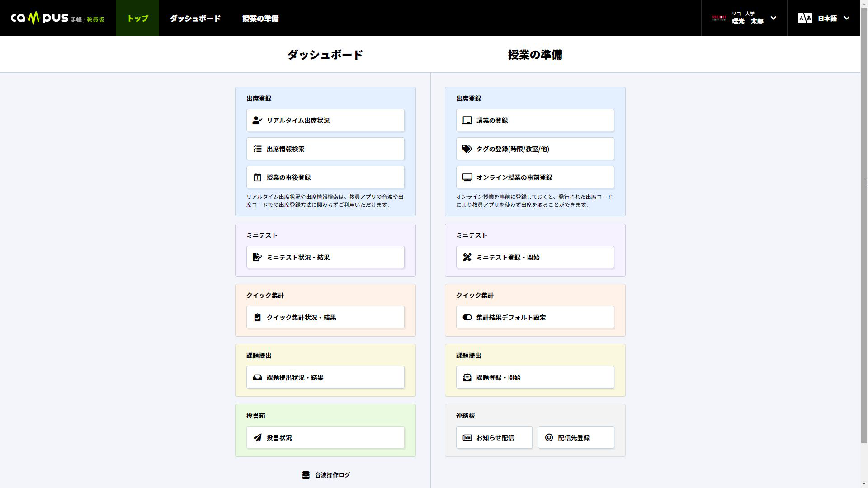868x488 pixels.
Task: Click the checklist icon for 出席情報検索
Action: 257,149
